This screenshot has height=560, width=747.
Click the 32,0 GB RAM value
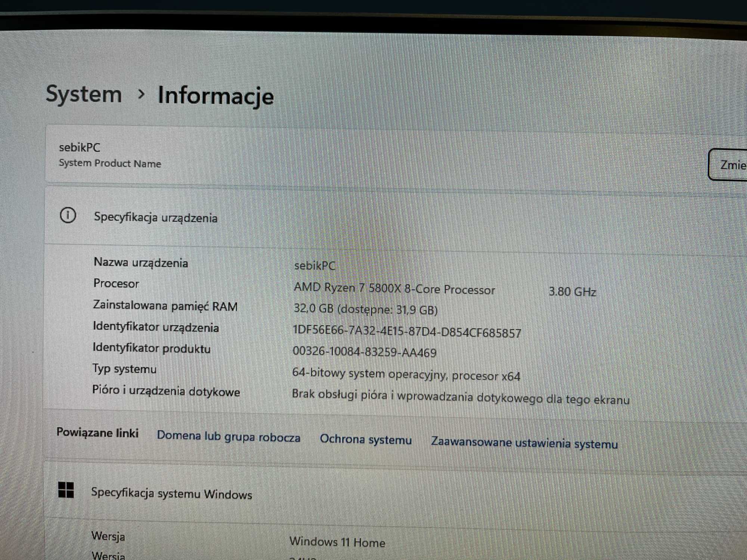365,309
